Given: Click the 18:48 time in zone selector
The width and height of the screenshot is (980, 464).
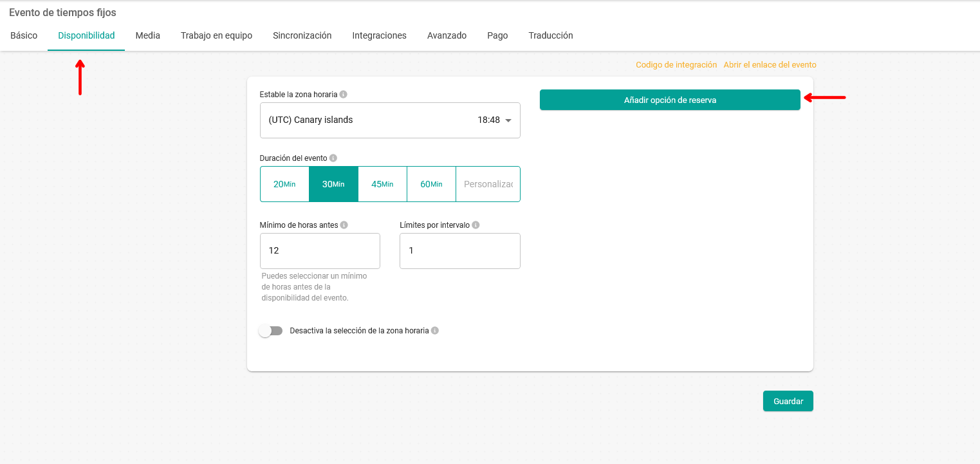Looking at the screenshot, I should tap(488, 120).
